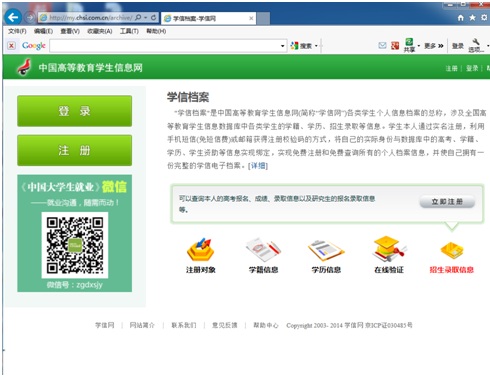The width and height of the screenshot is (490, 380).
Task: Click the large green 登录 button
Action: [x=74, y=111]
